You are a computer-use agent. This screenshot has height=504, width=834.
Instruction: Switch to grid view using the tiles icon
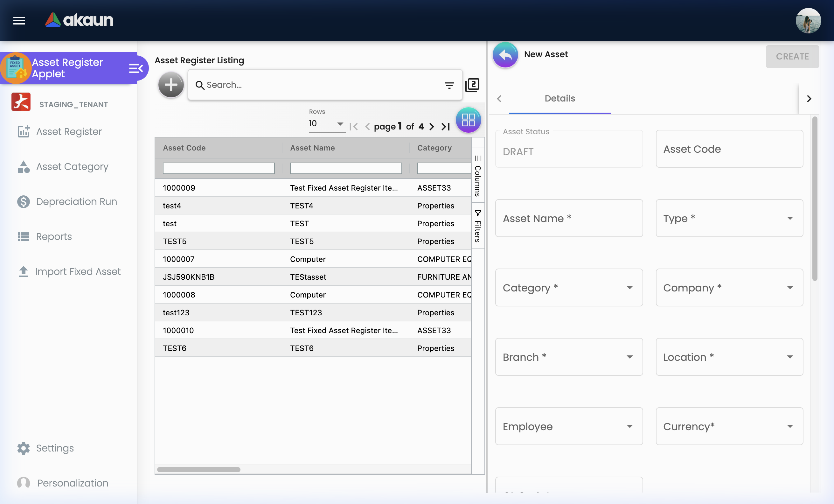469,120
